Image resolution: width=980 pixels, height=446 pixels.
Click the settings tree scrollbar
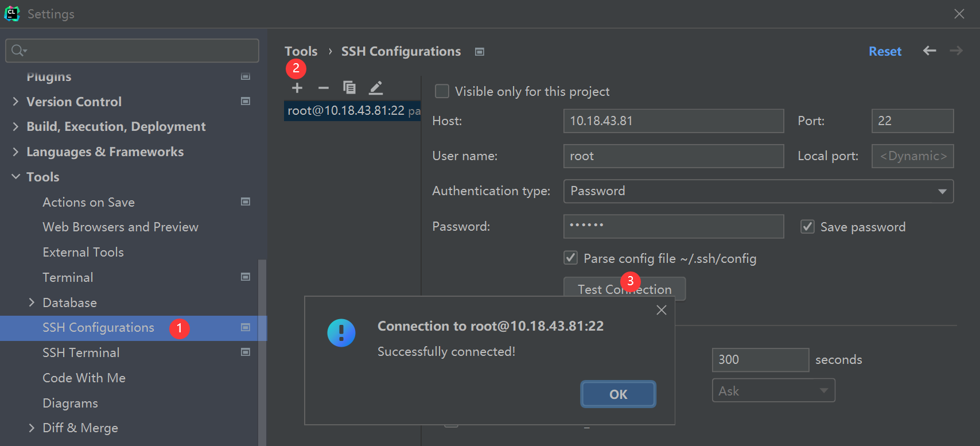[262, 352]
